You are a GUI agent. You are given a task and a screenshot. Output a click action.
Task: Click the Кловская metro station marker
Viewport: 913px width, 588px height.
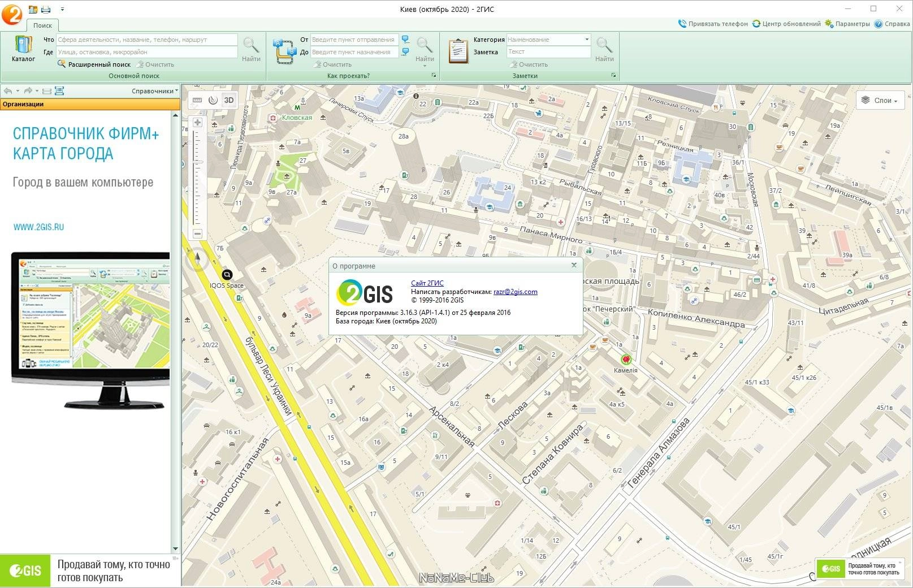pos(297,107)
